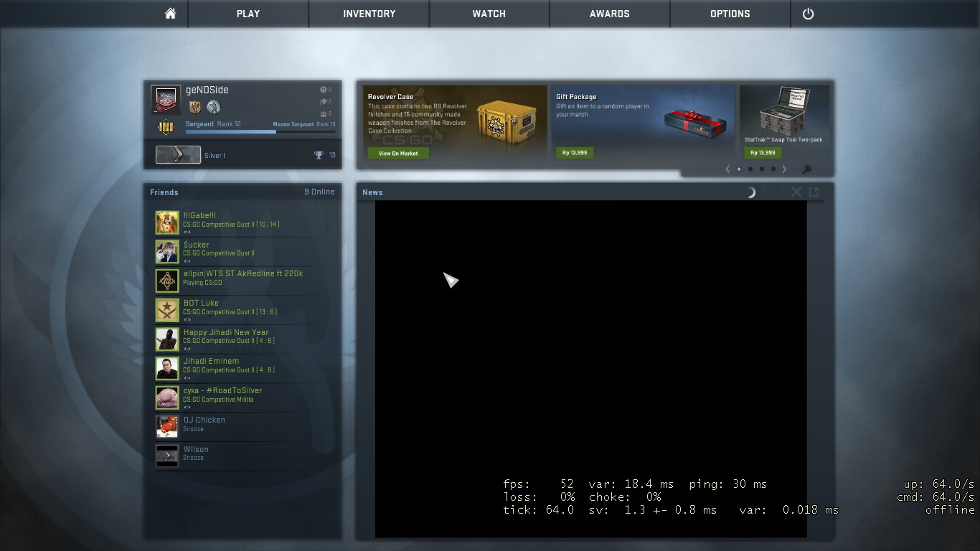The height and width of the screenshot is (551, 980).
Task: Click the bronze shield medal in profile
Action: click(x=195, y=107)
